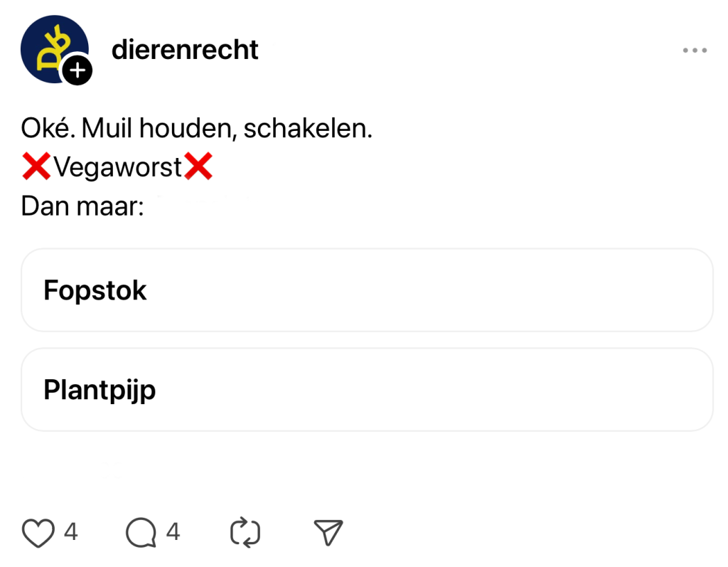The height and width of the screenshot is (567, 728).
Task: Like the post with the heart icon
Action: click(x=38, y=533)
